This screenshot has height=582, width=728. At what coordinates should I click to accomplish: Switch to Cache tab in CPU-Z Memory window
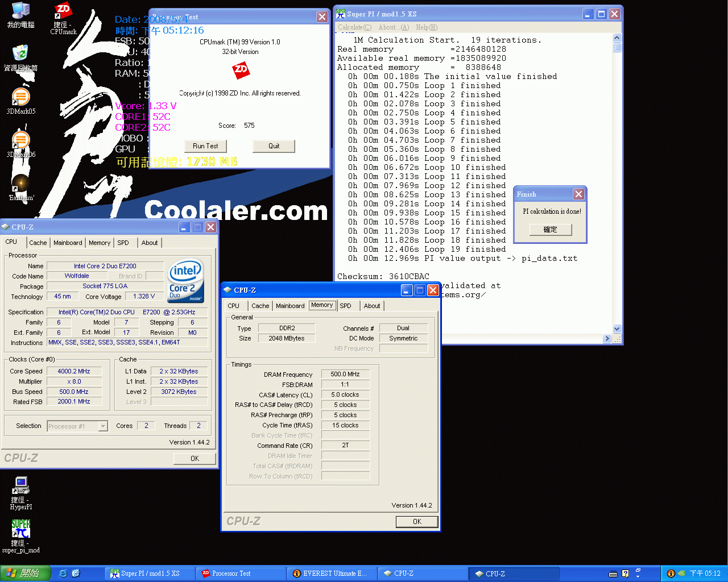(x=260, y=306)
